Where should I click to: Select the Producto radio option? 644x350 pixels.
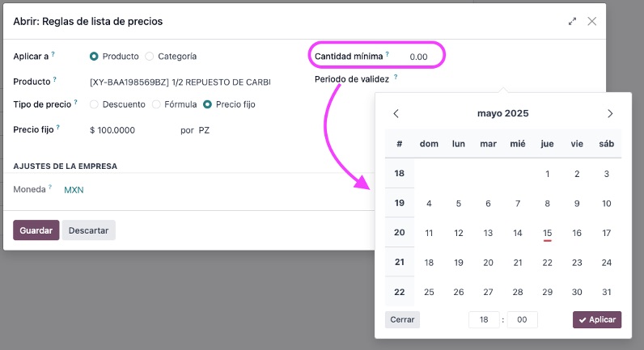[x=94, y=57]
